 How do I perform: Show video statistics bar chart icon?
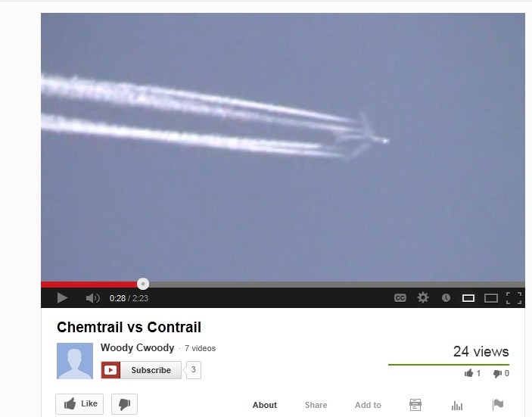(x=456, y=405)
